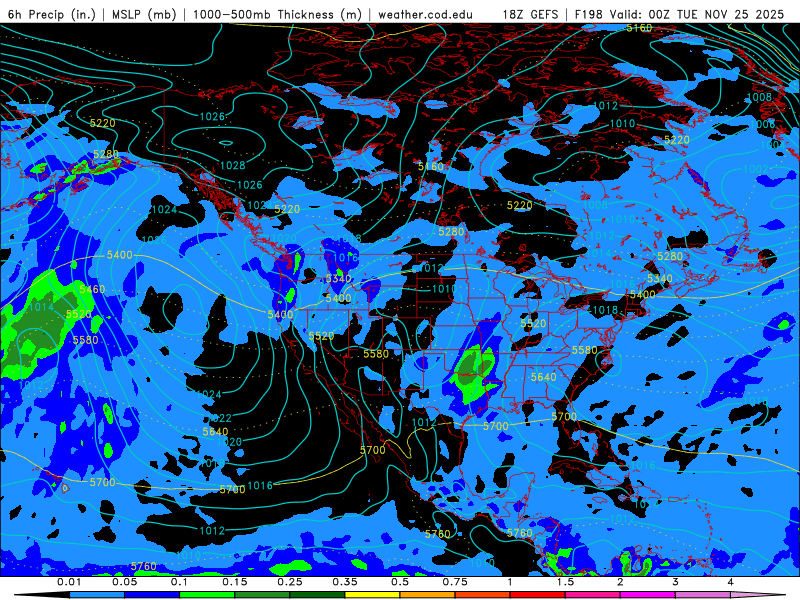Image resolution: width=800 pixels, height=600 pixels.
Task: Click the '4' legend value
Action: tap(731, 582)
